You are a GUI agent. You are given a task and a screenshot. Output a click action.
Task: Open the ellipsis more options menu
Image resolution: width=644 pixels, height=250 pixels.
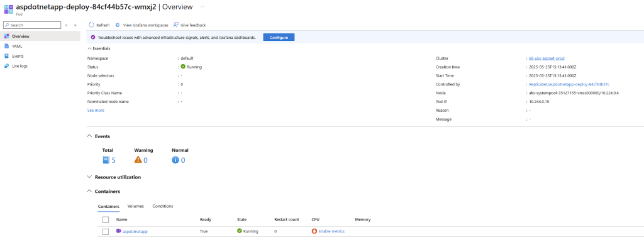click(202, 7)
